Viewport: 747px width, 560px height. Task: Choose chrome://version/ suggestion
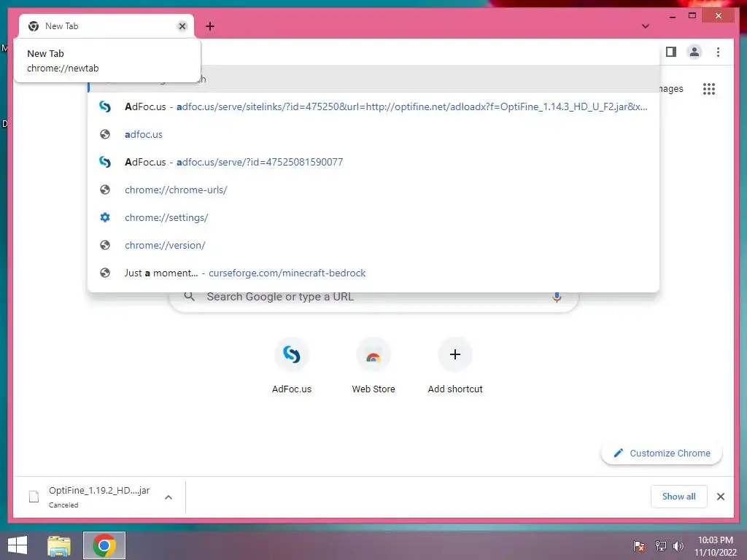click(373, 245)
